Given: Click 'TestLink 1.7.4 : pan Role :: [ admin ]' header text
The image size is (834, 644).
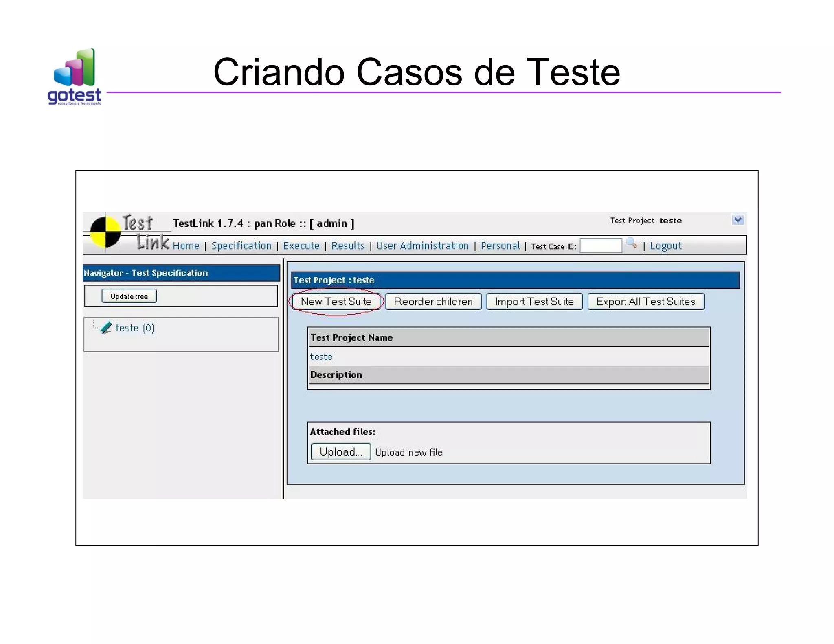Looking at the screenshot, I should click(x=263, y=223).
